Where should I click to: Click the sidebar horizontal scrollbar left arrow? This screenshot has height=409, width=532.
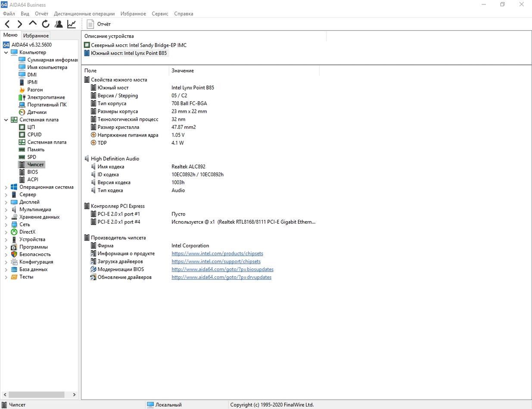(x=5, y=394)
